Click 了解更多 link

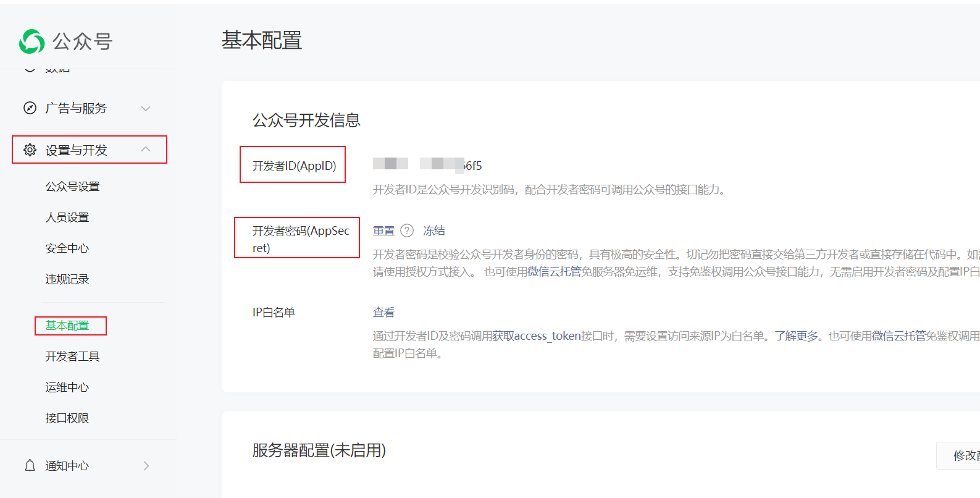[797, 336]
